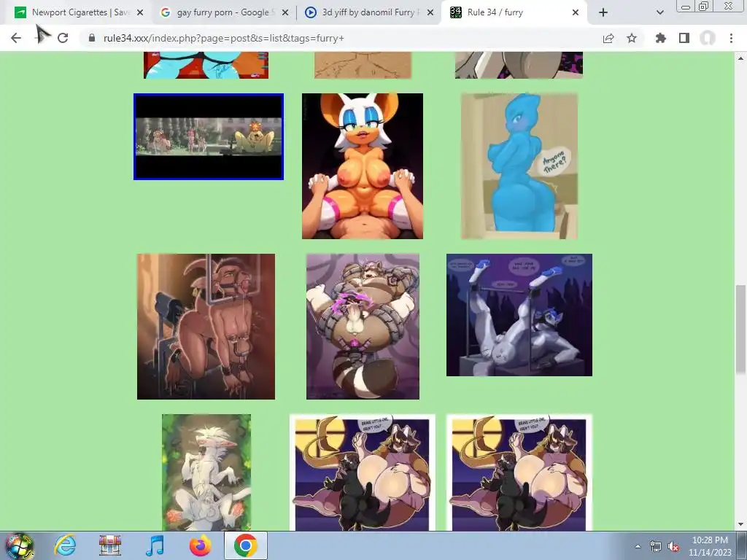This screenshot has height=560, width=747.
Task: Switch to the Newport Cigarettes tab
Action: [x=79, y=13]
